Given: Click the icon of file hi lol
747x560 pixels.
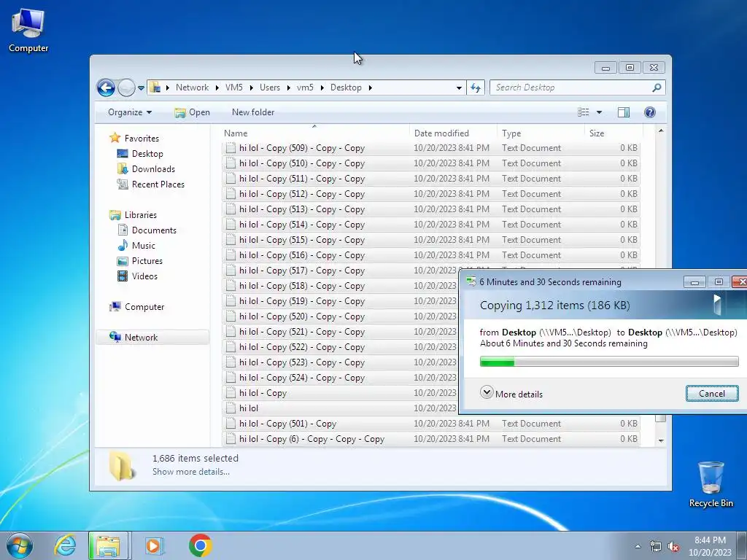Looking at the screenshot, I should point(231,408).
